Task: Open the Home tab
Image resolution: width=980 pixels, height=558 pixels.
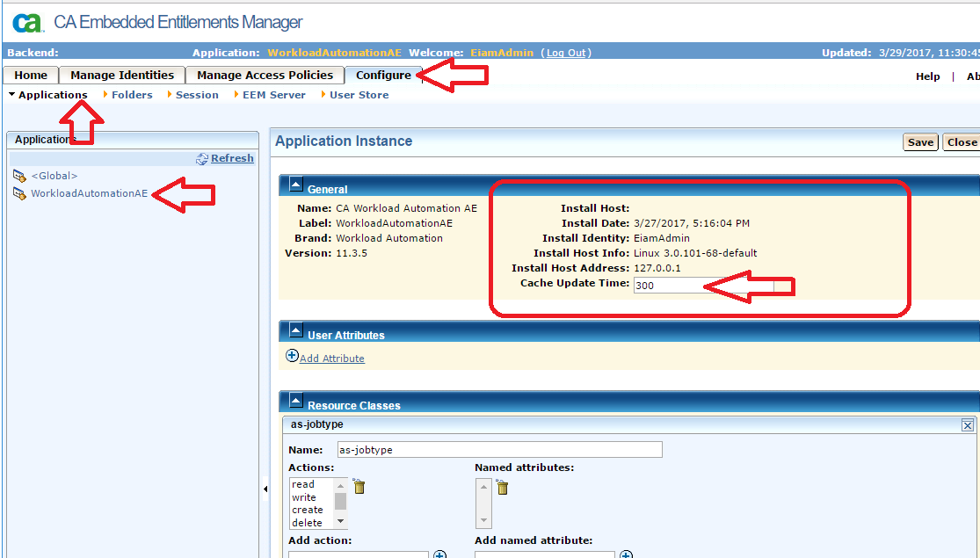Action: [x=30, y=75]
